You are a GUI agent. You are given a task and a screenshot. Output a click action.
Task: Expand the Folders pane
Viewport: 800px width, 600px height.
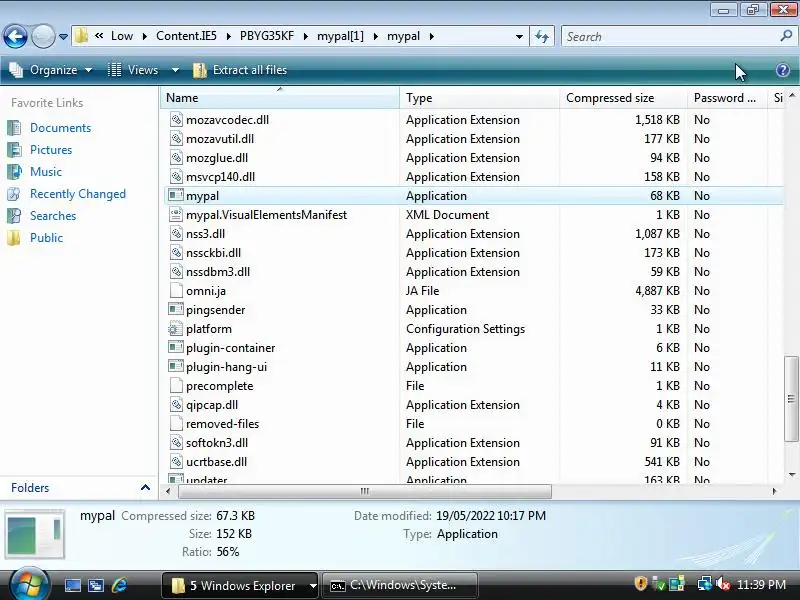coord(145,488)
